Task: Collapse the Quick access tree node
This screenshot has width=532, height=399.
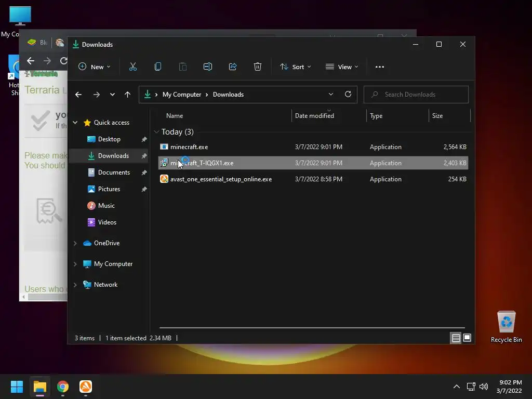Action: click(x=75, y=123)
